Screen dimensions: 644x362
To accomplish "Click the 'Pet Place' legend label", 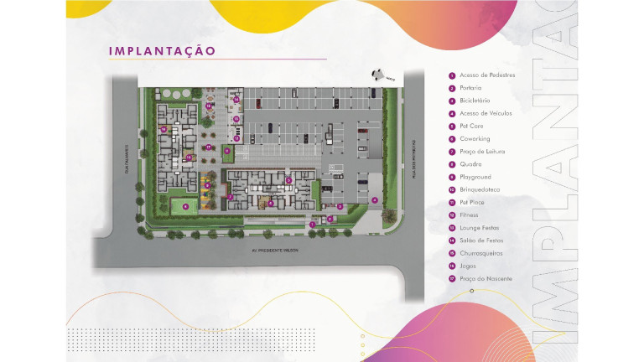I will [472, 202].
